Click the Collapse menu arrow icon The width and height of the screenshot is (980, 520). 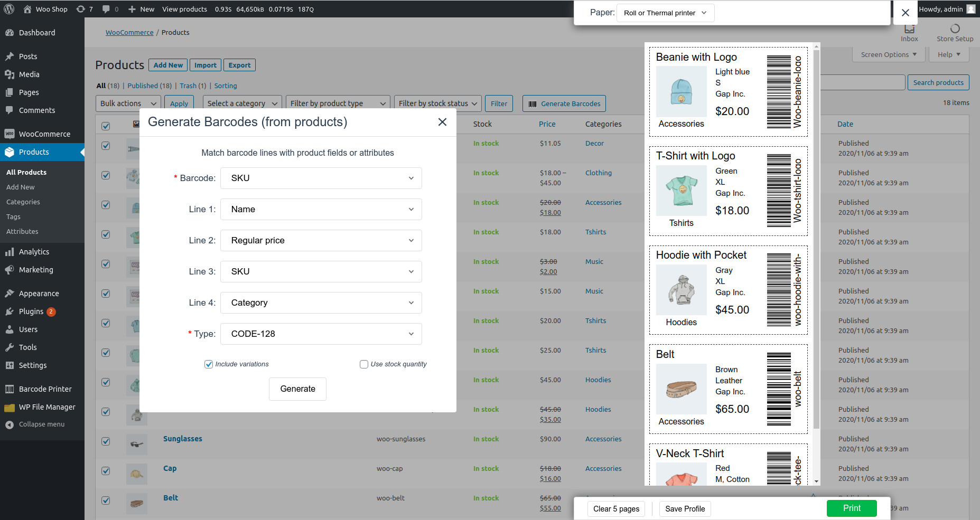click(10, 424)
